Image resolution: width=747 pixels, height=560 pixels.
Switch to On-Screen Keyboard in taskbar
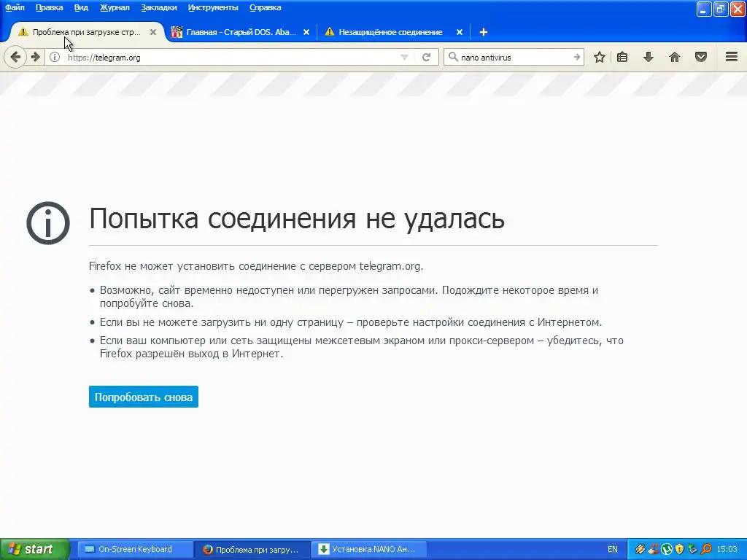tap(134, 549)
